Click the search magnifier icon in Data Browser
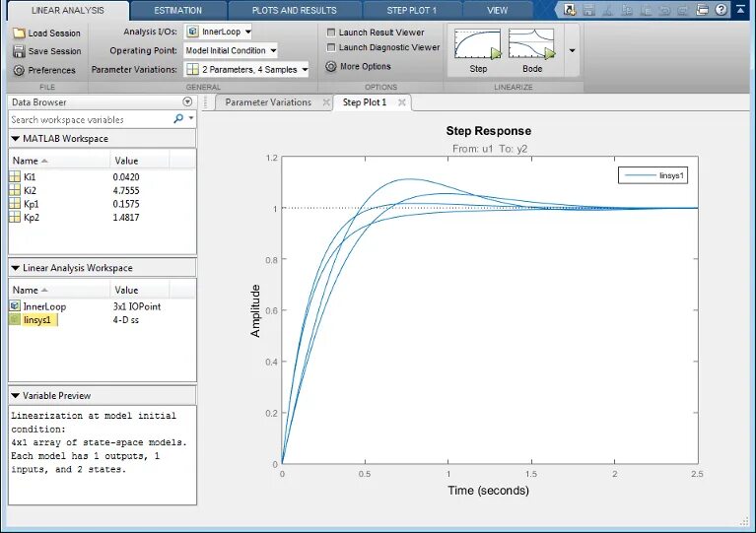Image resolution: width=756 pixels, height=533 pixels. [178, 118]
